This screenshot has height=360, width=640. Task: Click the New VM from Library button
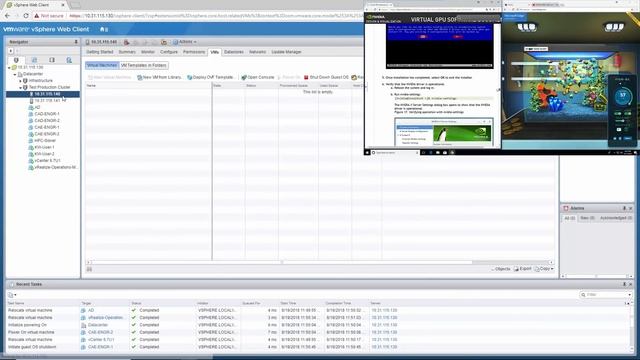159,77
